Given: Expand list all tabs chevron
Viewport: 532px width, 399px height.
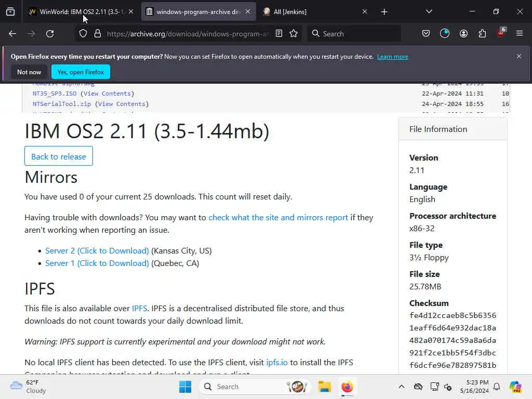Looking at the screenshot, I should 429,11.
